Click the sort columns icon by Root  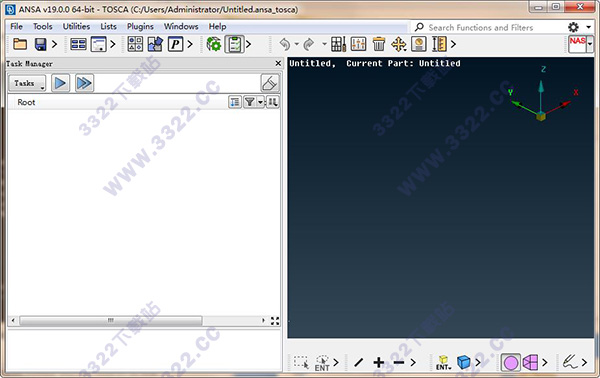272,102
